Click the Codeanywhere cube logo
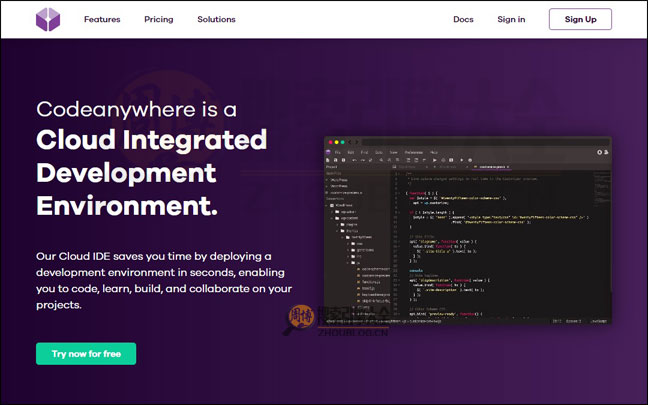The image size is (648, 405). (x=48, y=19)
